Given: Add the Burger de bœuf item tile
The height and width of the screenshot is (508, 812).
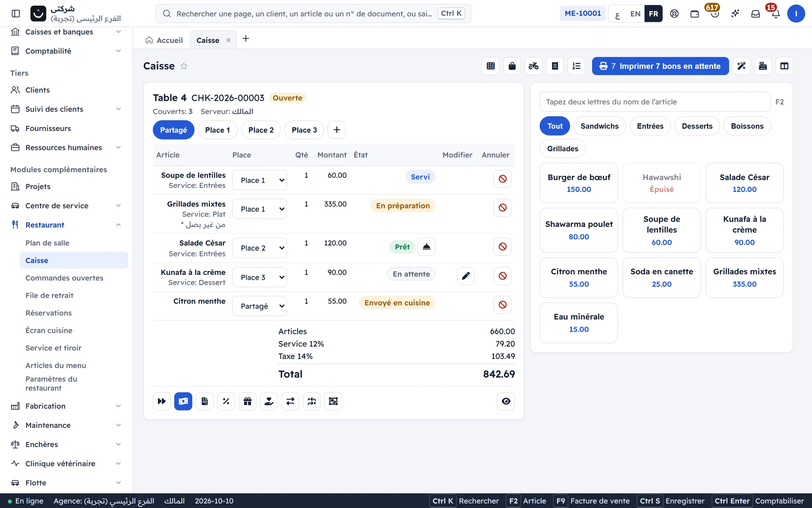Looking at the screenshot, I should click(579, 183).
